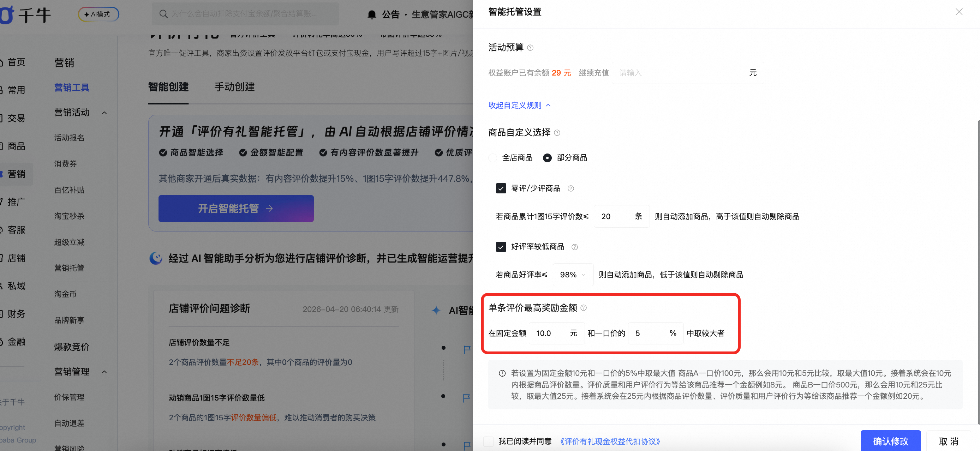Toggle the AI模式 switch
The height and width of the screenshot is (451, 980).
point(98,14)
